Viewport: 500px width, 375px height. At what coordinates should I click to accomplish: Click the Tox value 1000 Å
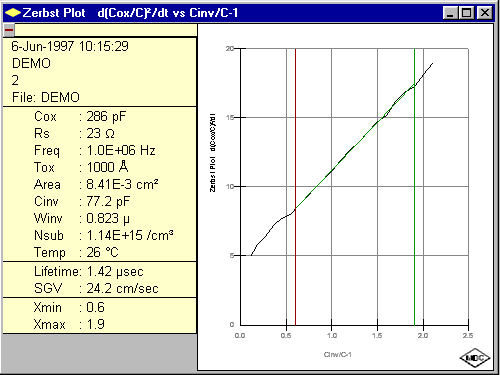pos(107,167)
